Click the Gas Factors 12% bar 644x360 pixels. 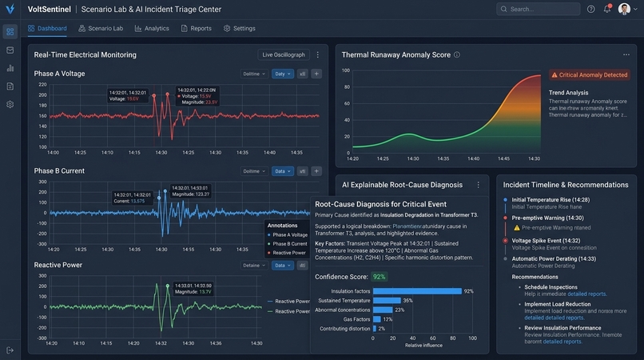(377, 319)
